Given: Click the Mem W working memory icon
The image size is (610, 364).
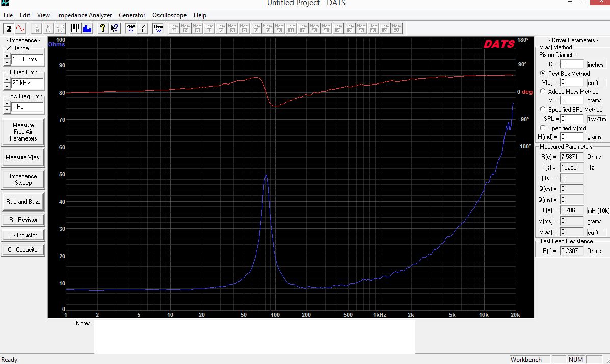Looking at the screenshot, I should [158, 29].
